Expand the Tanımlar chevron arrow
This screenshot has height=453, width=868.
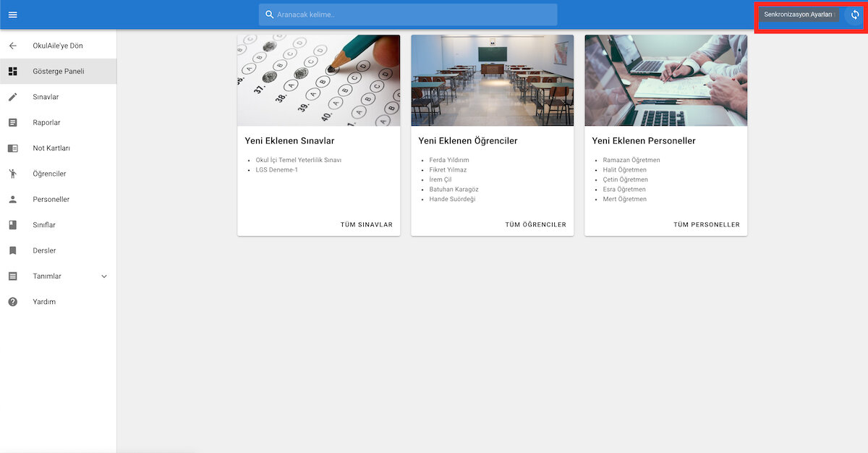[x=104, y=276]
